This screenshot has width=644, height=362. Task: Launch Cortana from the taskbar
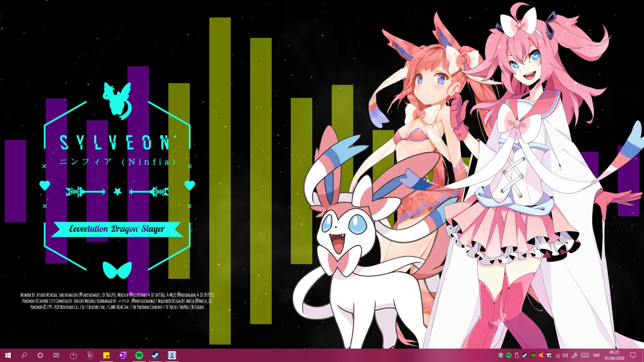40,355
